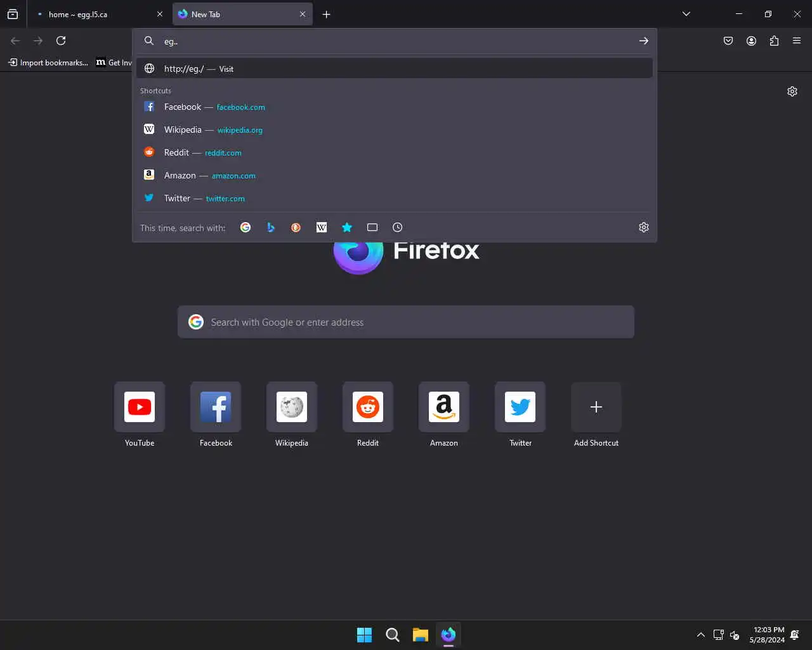
Task: Expand the list all tabs dropdown
Action: point(686,14)
